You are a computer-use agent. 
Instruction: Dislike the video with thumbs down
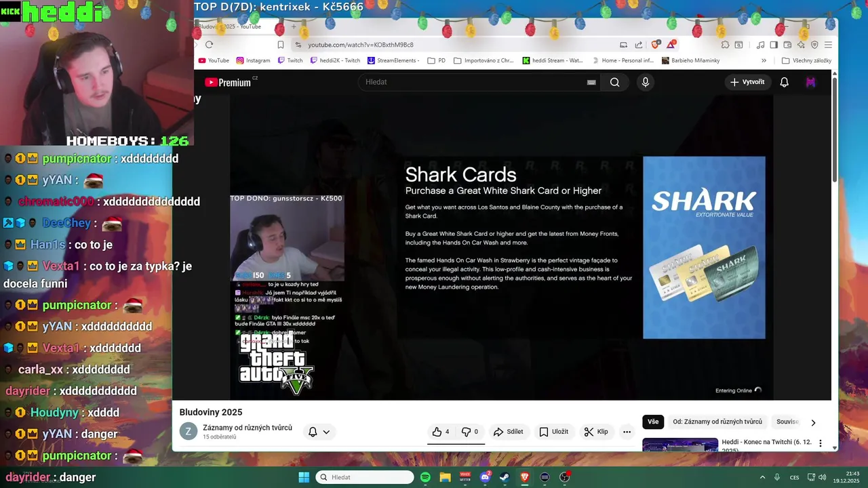(470, 432)
